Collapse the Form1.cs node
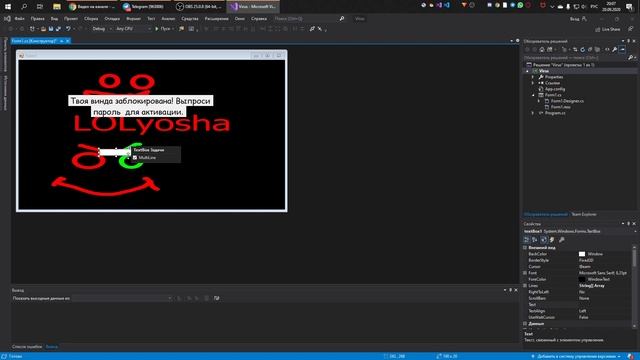The width and height of the screenshot is (640, 360). [533, 95]
